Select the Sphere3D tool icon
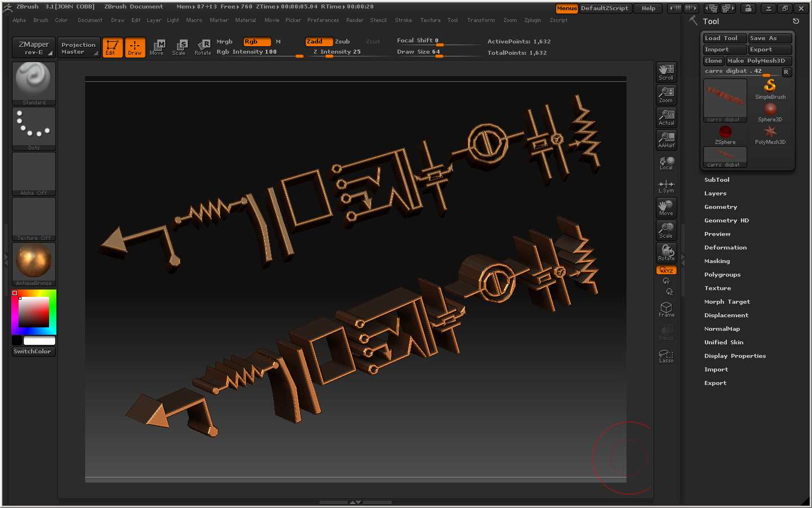Screen dimensions: 812x508 tap(770, 112)
